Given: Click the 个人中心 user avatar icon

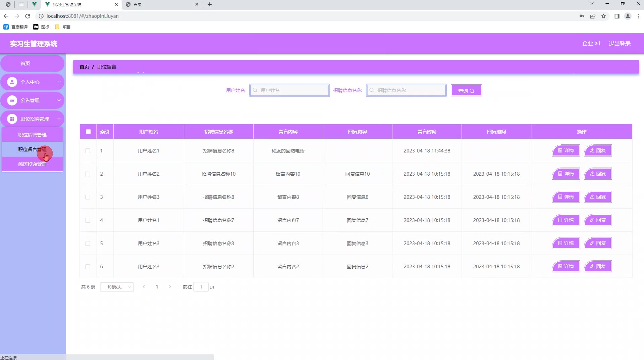Looking at the screenshot, I should click(12, 82).
